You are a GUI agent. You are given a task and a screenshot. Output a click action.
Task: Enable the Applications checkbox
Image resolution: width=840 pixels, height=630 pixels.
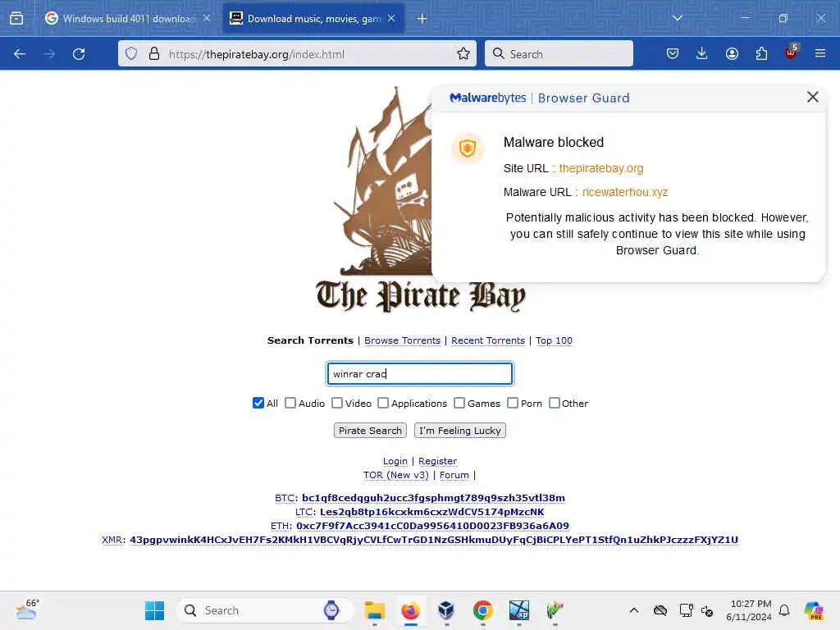(x=383, y=403)
